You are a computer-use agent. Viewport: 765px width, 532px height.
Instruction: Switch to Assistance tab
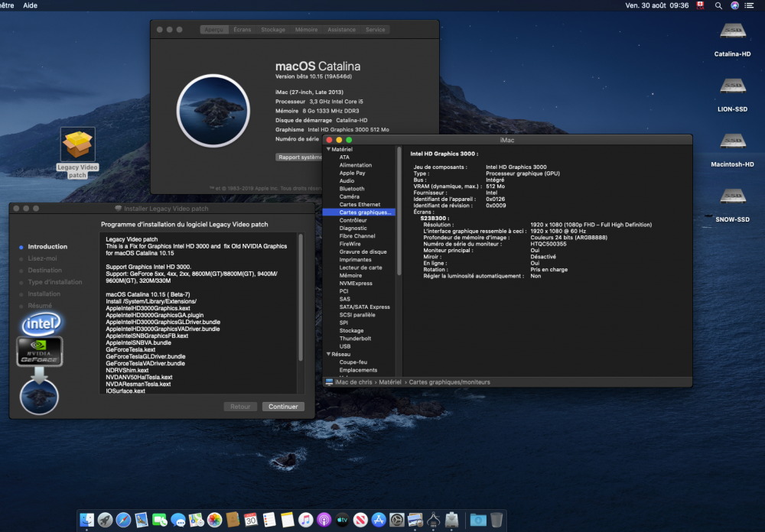[341, 30]
